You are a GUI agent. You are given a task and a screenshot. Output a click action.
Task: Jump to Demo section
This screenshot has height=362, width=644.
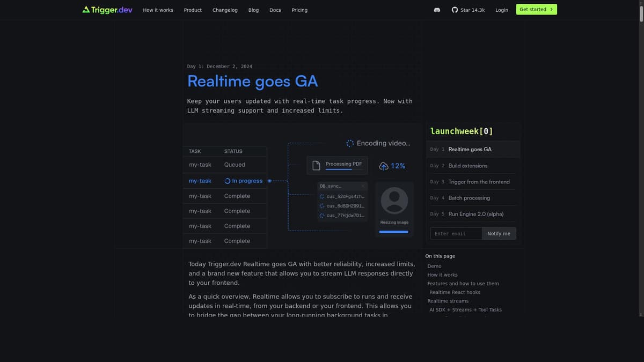434,266
